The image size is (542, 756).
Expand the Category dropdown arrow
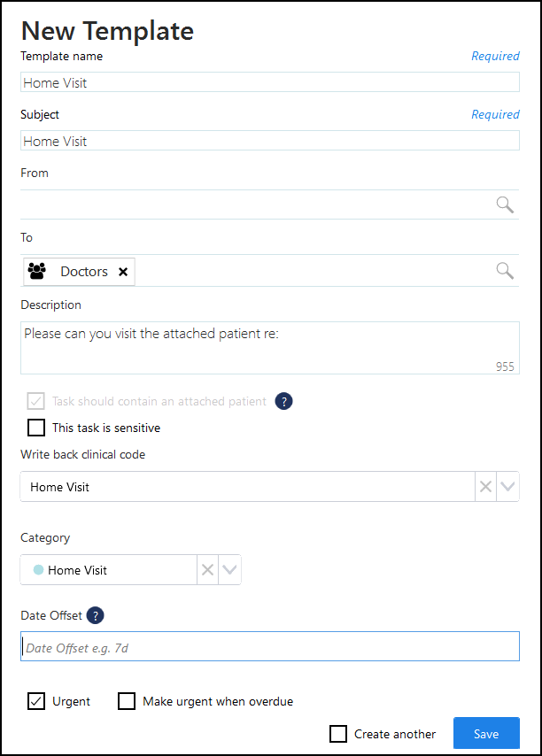[x=229, y=570]
